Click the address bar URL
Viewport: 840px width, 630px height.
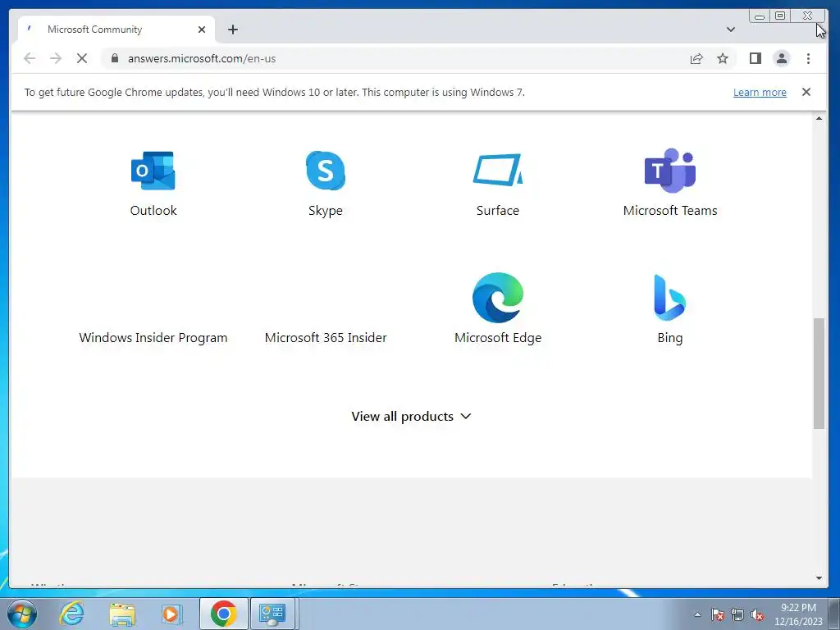[x=202, y=58]
